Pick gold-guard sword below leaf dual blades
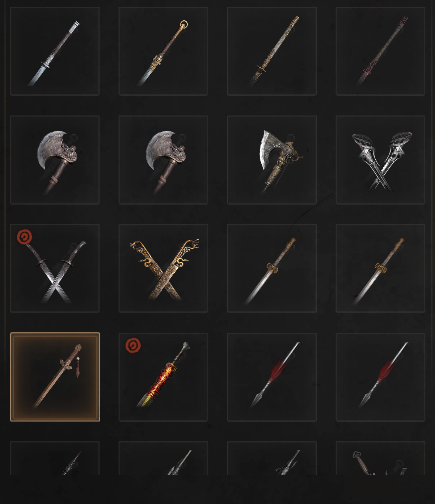This screenshot has width=435, height=504. tap(380, 268)
